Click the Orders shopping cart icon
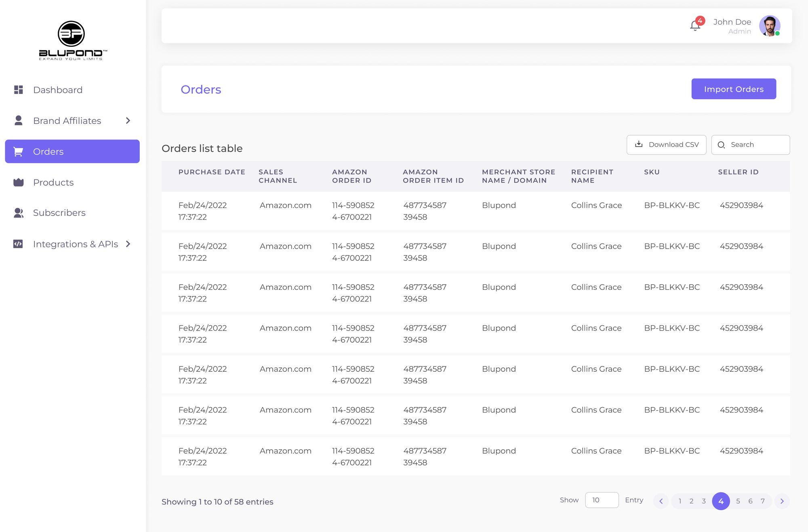Screen dimensions: 808x532 click(x=19, y=152)
